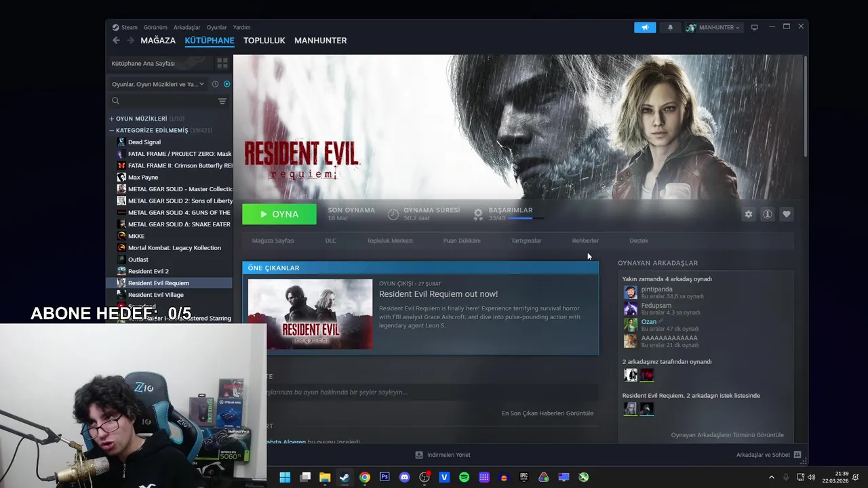Open Rehberler link
The image size is (868, 488).
[585, 241]
